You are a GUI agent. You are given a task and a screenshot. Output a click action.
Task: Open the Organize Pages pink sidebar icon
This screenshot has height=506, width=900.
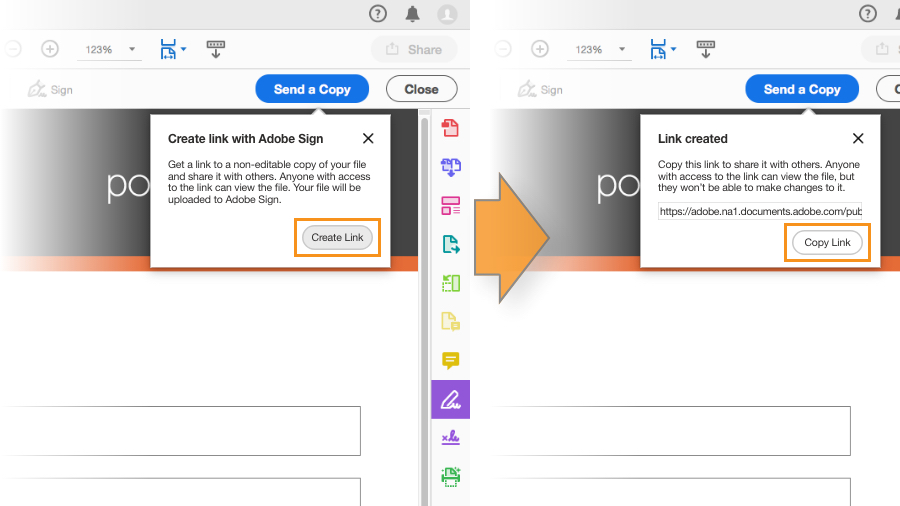pyautogui.click(x=450, y=206)
